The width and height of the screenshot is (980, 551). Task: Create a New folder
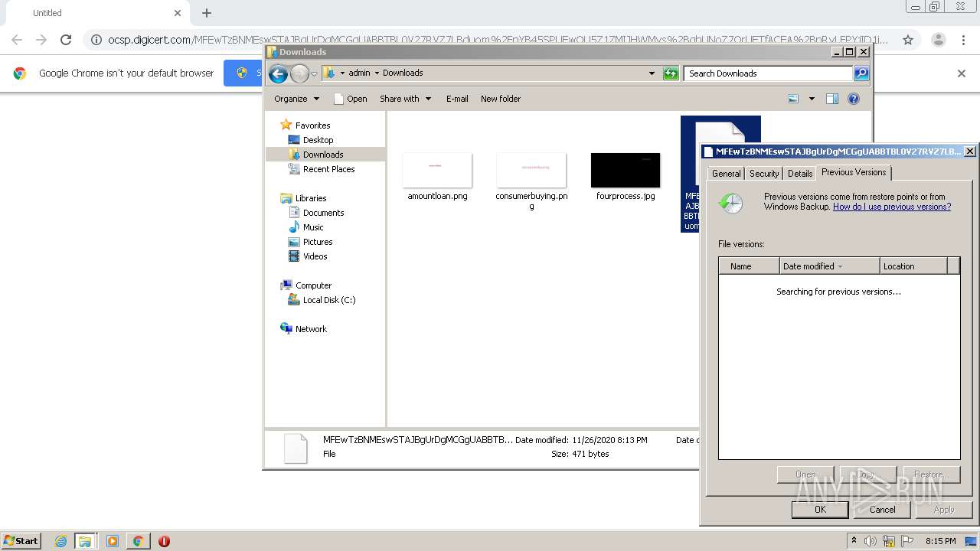(501, 99)
